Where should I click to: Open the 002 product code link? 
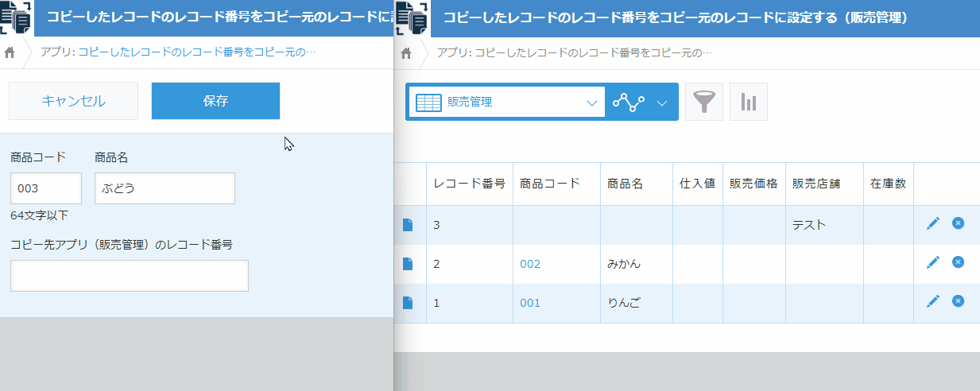click(530, 264)
